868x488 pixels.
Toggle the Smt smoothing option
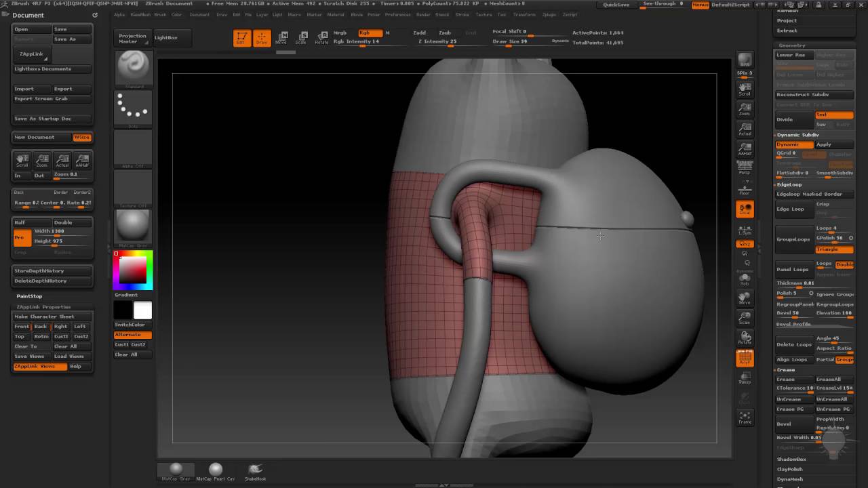[834, 115]
